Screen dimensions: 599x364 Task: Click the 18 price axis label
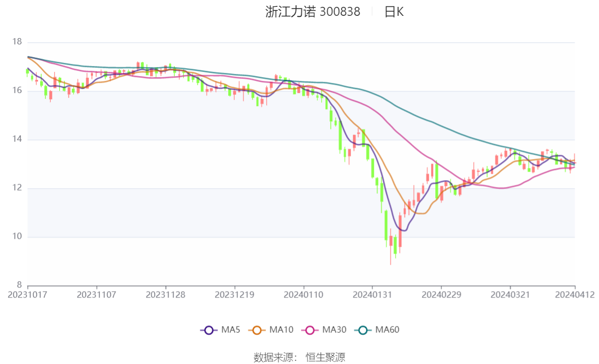(x=17, y=42)
